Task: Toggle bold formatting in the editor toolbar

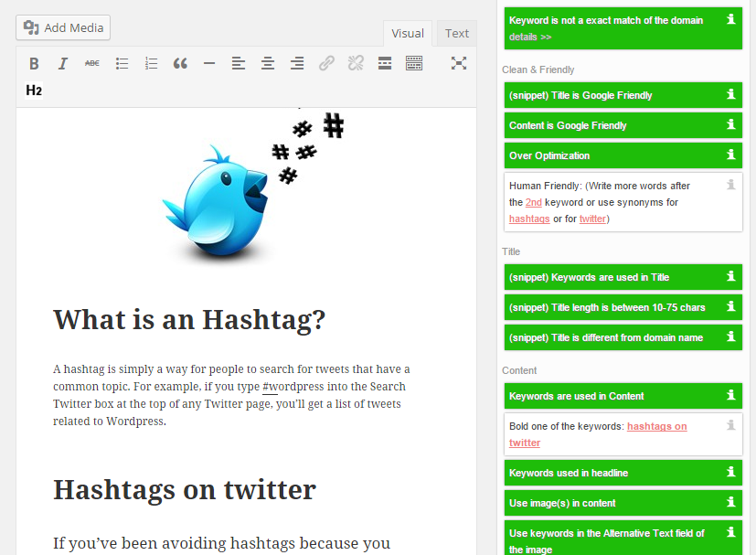Action: click(34, 63)
